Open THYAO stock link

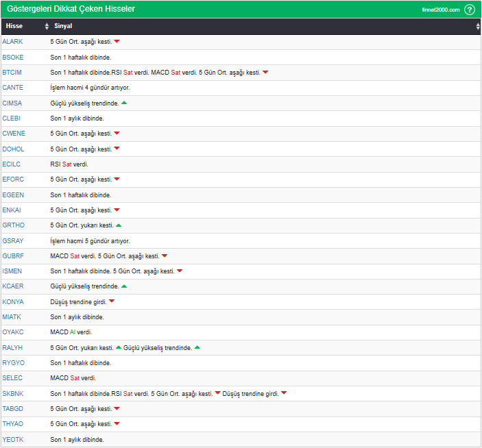(x=13, y=424)
